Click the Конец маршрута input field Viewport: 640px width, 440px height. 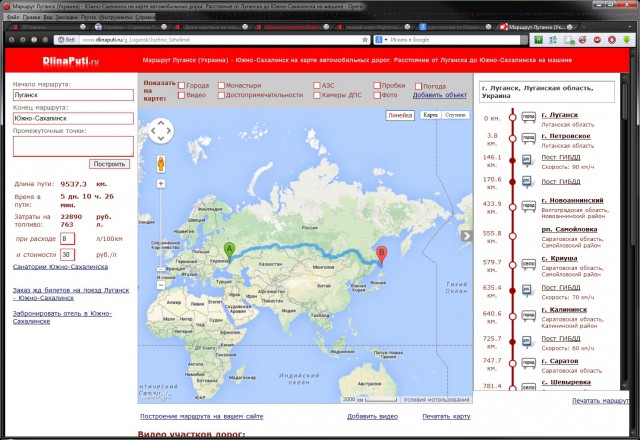point(73,118)
